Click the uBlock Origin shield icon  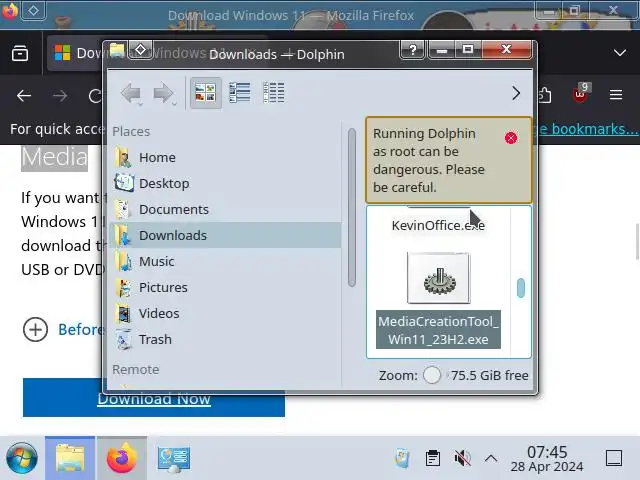pyautogui.click(x=580, y=93)
